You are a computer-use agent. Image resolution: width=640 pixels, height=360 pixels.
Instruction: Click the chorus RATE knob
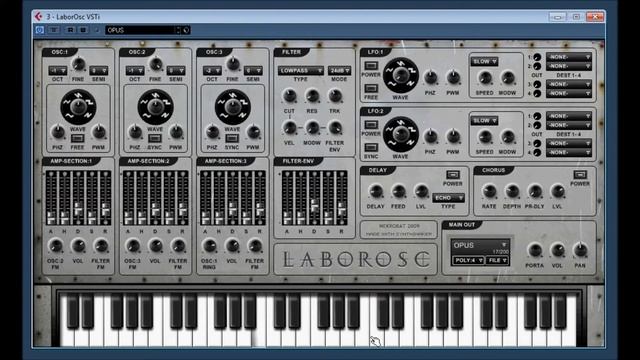point(489,191)
